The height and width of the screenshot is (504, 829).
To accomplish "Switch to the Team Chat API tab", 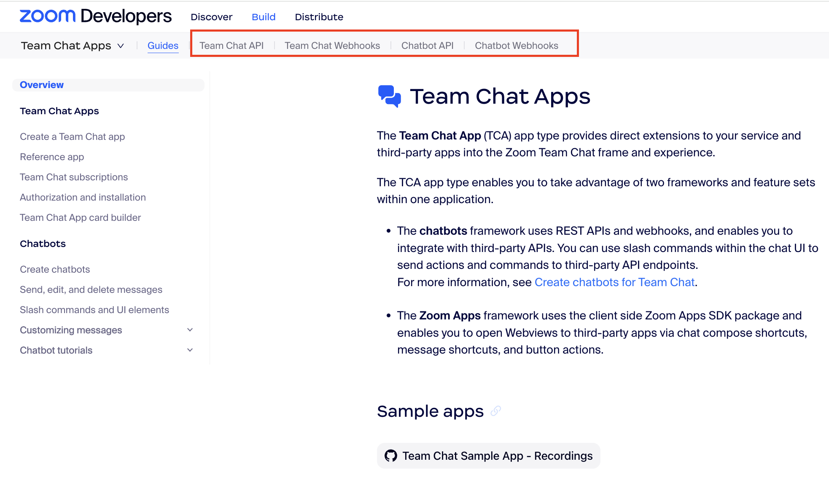I will (231, 46).
